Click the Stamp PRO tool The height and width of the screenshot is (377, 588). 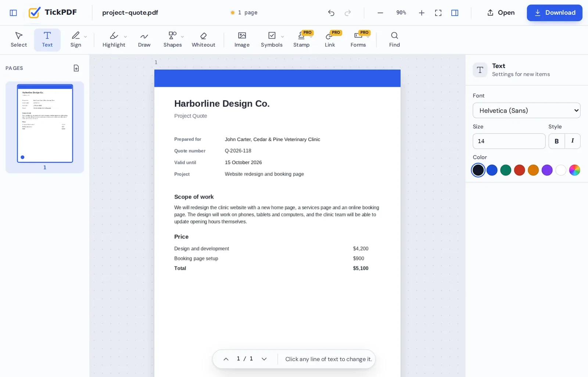point(301,40)
